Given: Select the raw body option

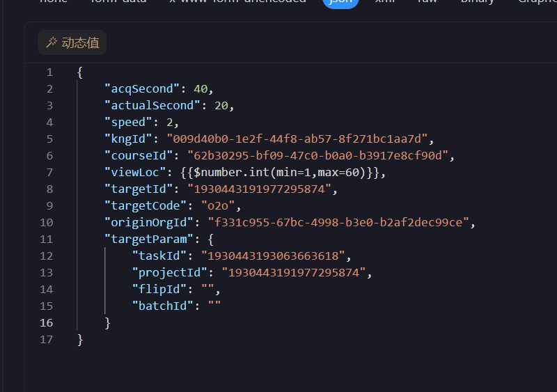Looking at the screenshot, I should [427, 2].
